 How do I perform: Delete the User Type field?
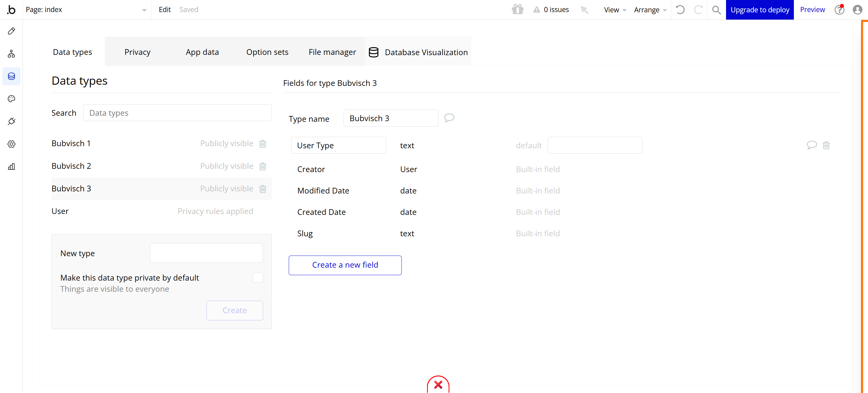click(x=826, y=145)
